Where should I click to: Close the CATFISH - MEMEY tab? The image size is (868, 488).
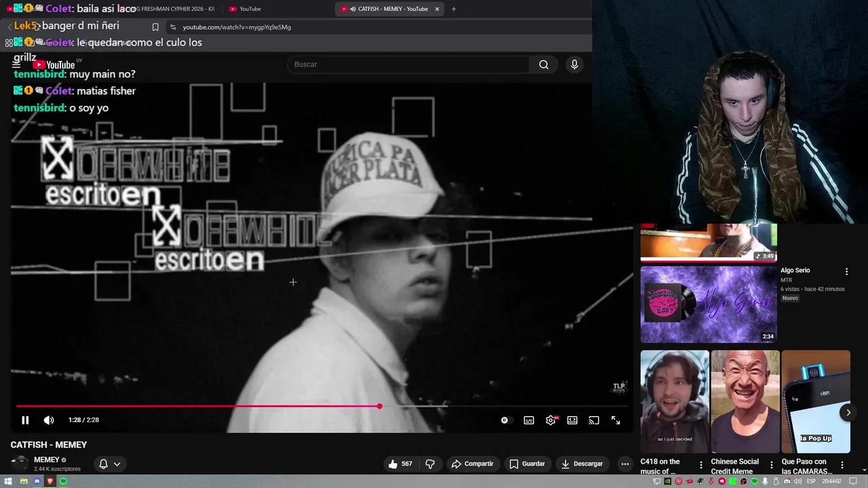(x=437, y=9)
